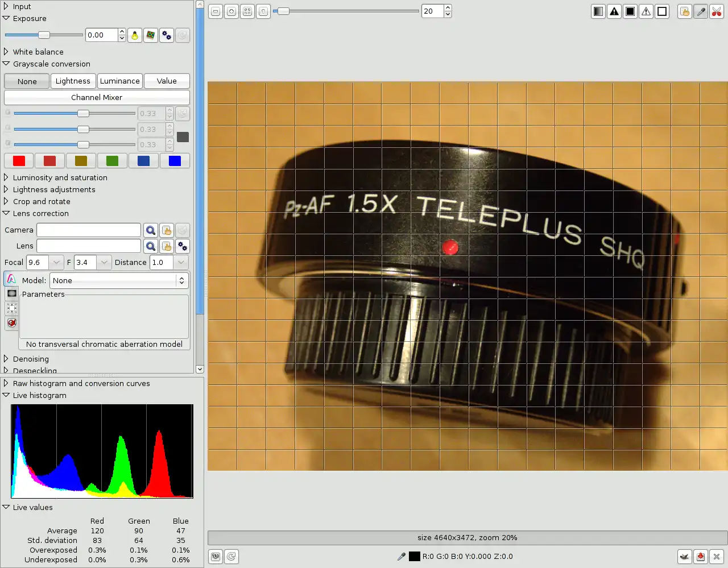The height and width of the screenshot is (568, 728).
Task: Adjust the Exposure slider
Action: pyautogui.click(x=44, y=35)
